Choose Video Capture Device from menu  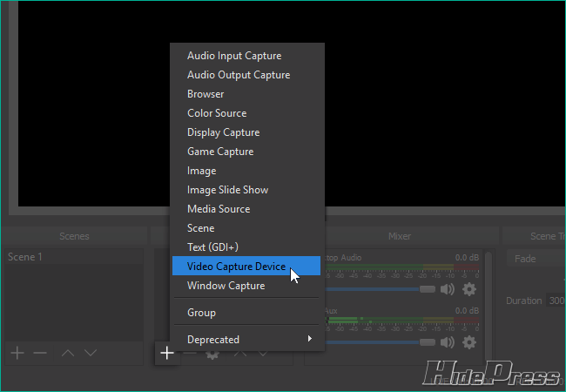(236, 267)
